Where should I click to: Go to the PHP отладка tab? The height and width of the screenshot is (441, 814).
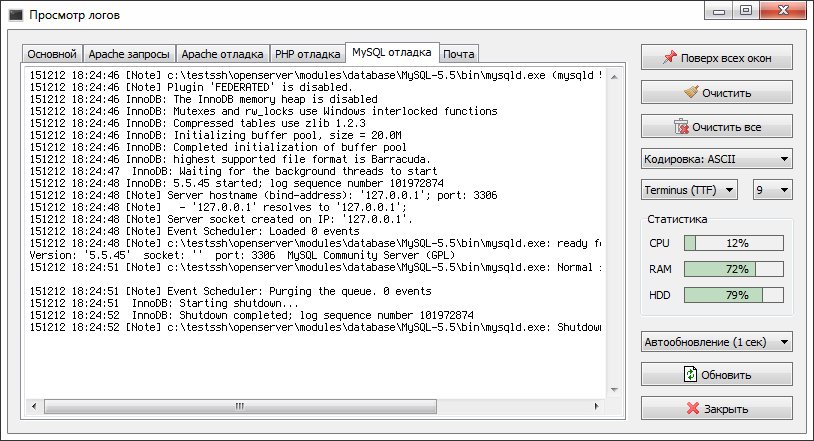[x=306, y=54]
